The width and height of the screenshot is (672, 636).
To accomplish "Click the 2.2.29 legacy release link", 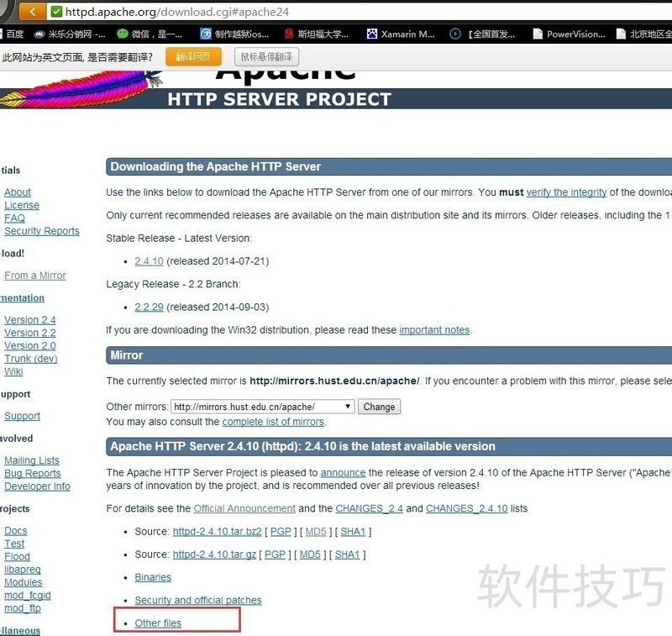I will coord(149,307).
